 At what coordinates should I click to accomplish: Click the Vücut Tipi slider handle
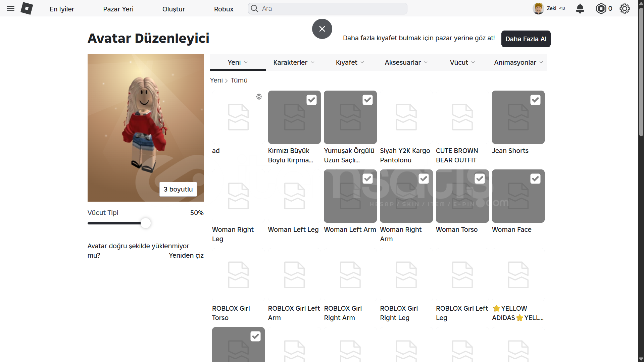(x=146, y=223)
